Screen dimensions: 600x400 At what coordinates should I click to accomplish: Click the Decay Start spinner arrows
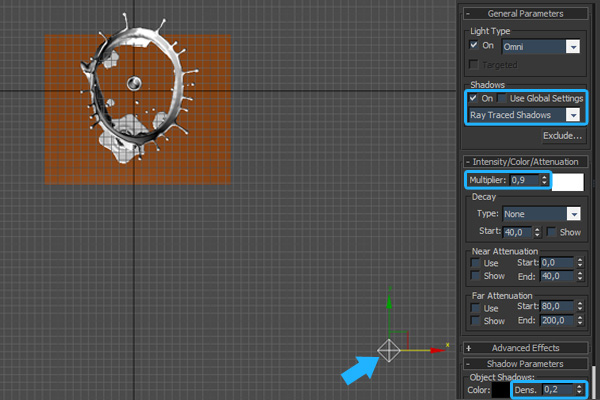tap(538, 232)
